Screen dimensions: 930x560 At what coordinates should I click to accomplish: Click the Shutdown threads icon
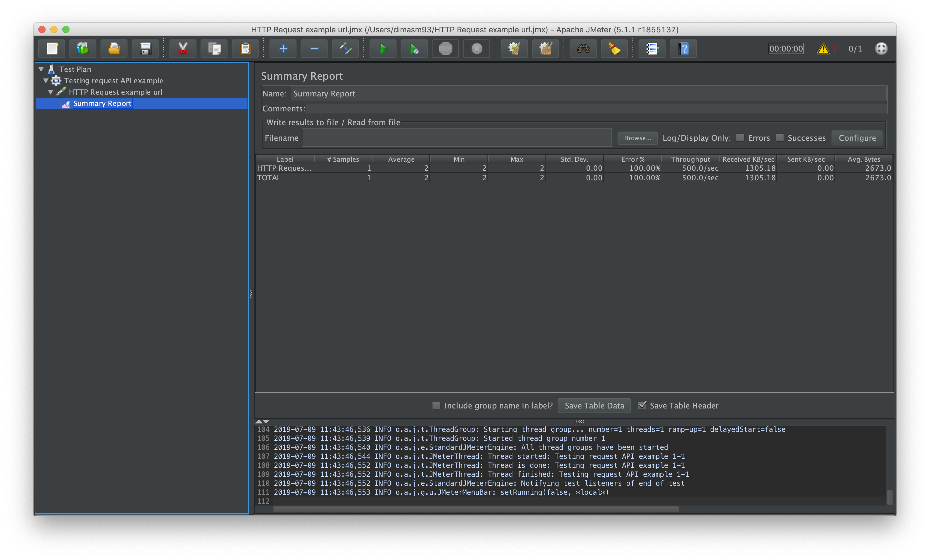[477, 49]
